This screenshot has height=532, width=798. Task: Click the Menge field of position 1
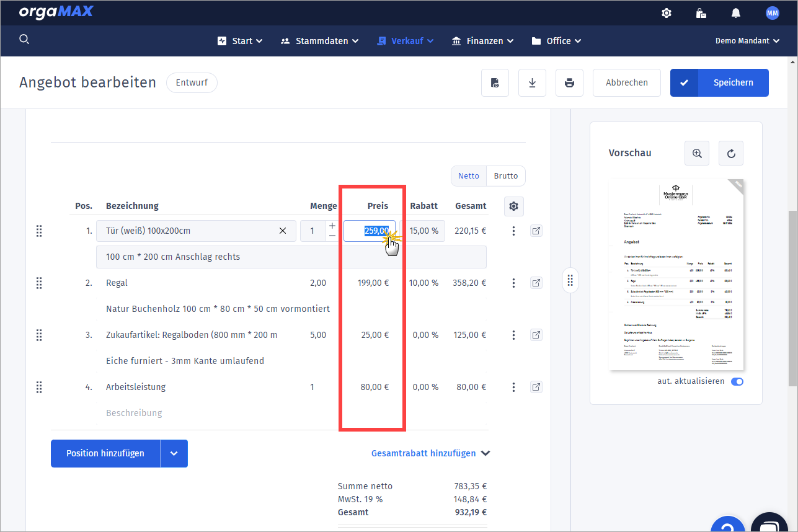(313, 231)
